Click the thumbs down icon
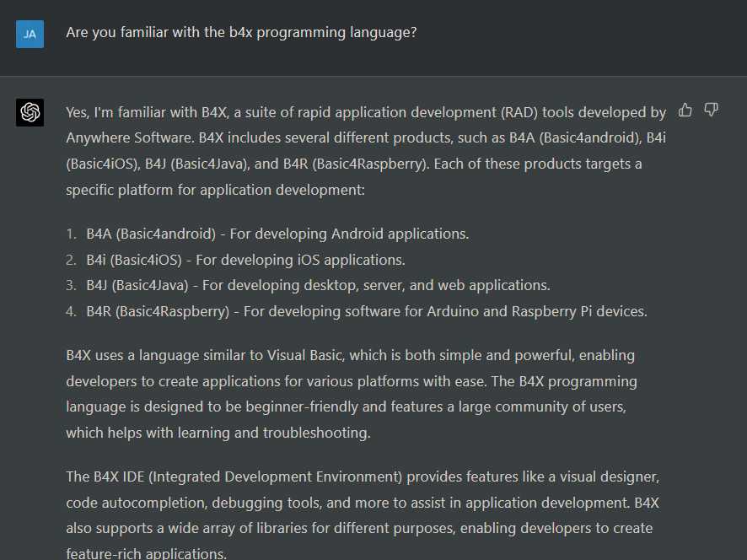The image size is (747, 560). point(712,110)
